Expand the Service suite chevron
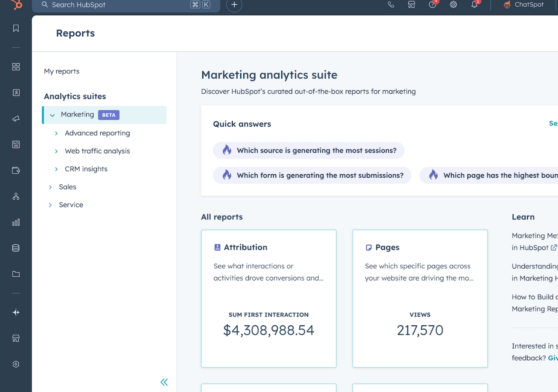 click(x=50, y=205)
